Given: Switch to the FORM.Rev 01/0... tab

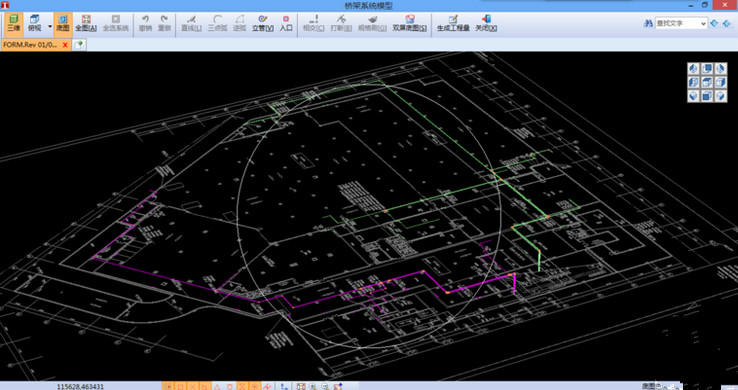Looking at the screenshot, I should [30, 45].
